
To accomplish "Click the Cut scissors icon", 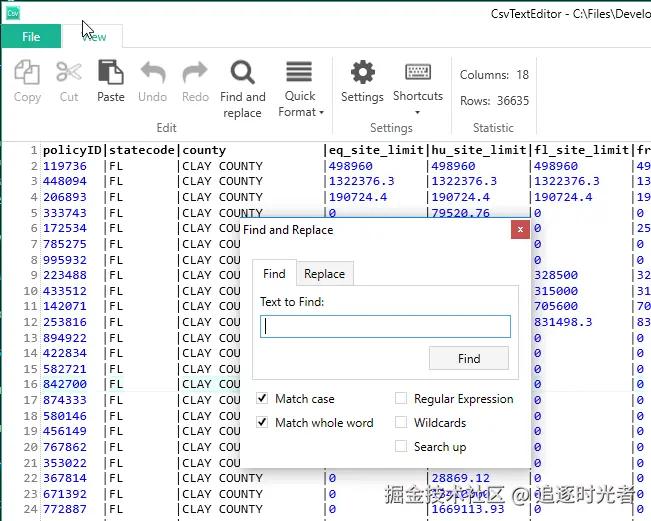I will point(69,72).
